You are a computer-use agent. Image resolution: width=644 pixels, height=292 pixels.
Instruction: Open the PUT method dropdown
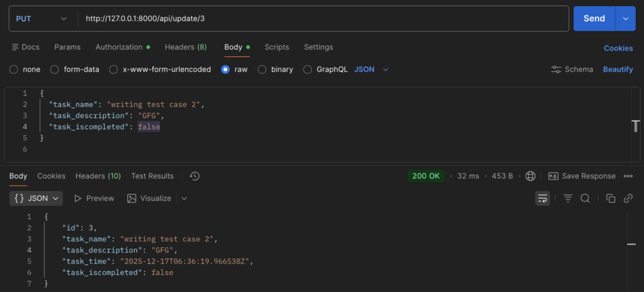click(x=41, y=19)
